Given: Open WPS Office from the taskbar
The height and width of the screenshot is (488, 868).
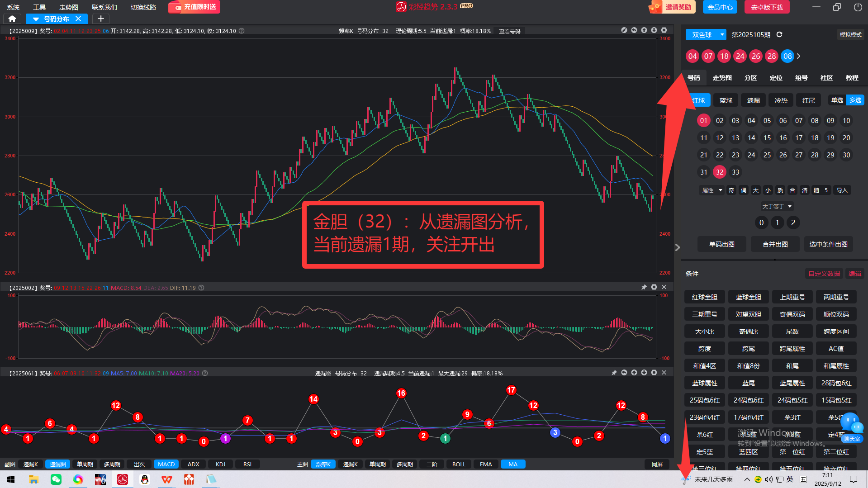Looking at the screenshot, I should tap(167, 479).
